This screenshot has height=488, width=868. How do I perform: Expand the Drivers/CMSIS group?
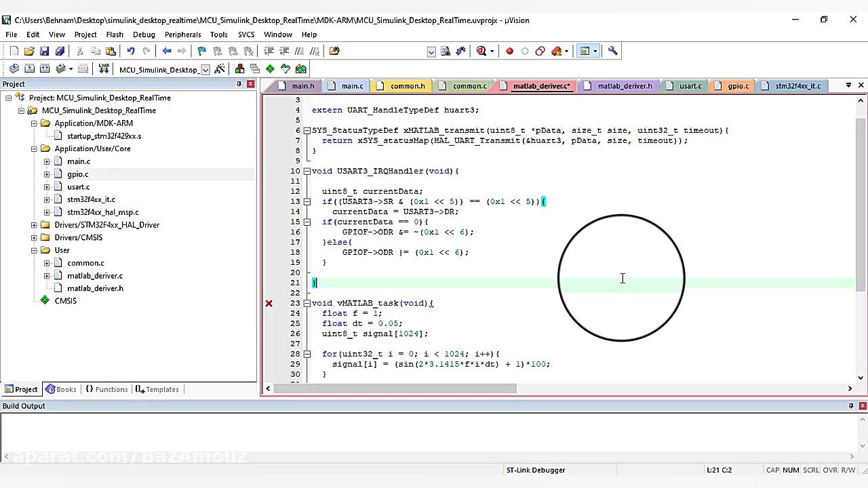click(x=34, y=238)
